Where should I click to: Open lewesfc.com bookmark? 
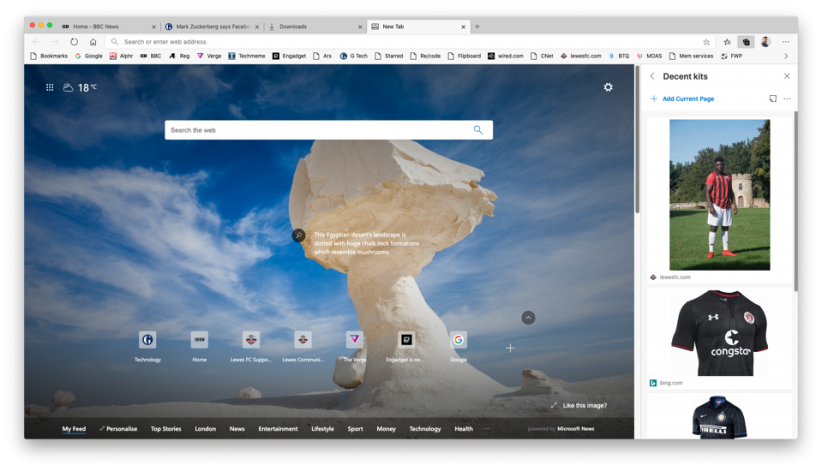tap(580, 56)
